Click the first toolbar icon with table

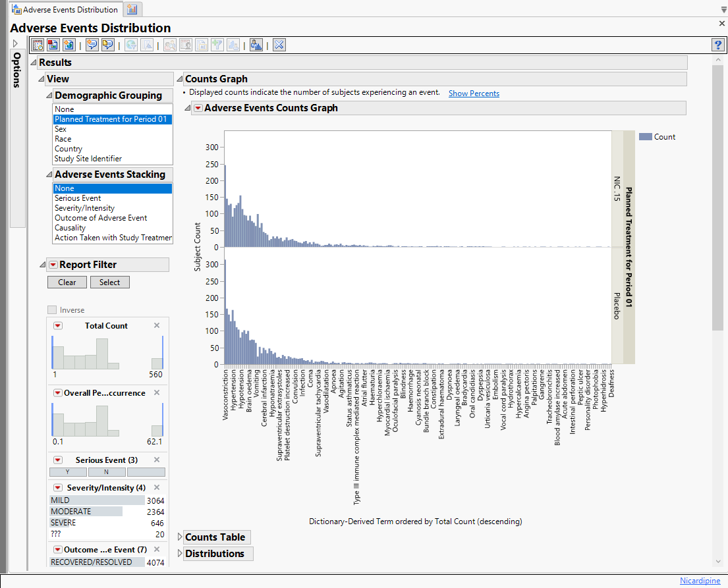pos(38,45)
